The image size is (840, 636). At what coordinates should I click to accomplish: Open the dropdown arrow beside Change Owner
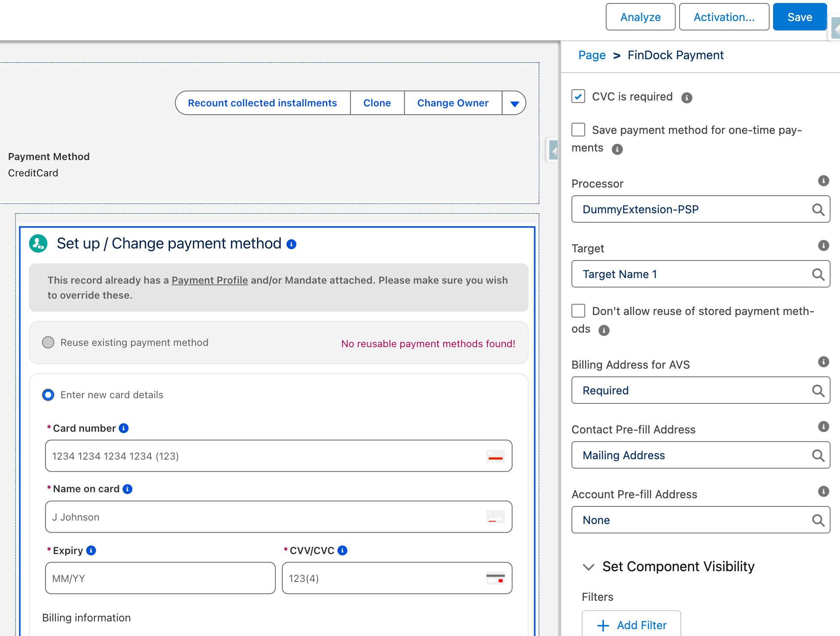514,103
